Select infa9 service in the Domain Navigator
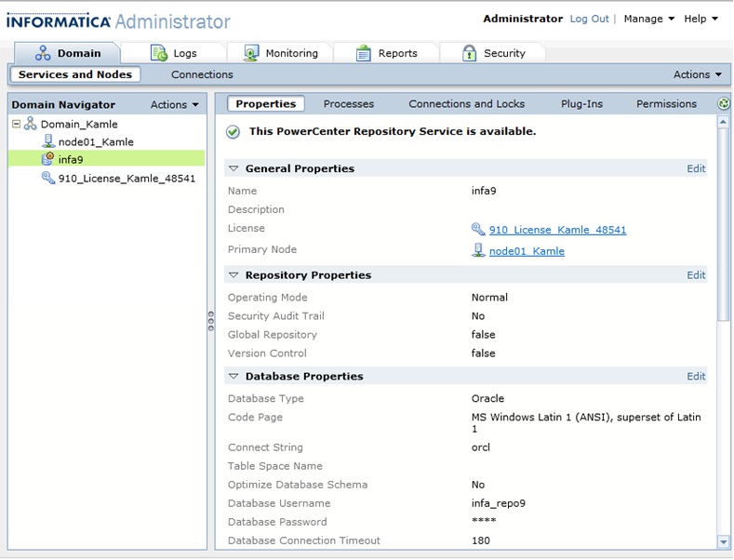This screenshot has width=734, height=560. pos(71,160)
